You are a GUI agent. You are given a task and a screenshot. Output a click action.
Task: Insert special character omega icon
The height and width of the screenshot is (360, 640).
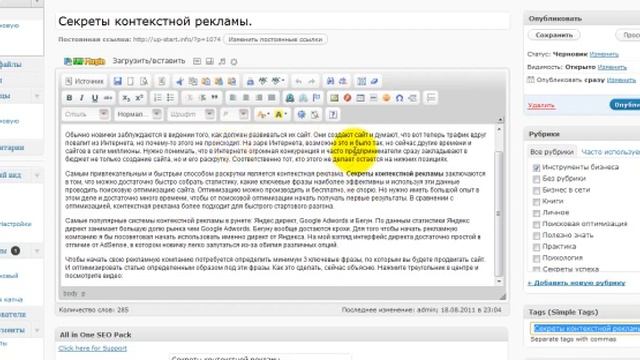(x=400, y=98)
